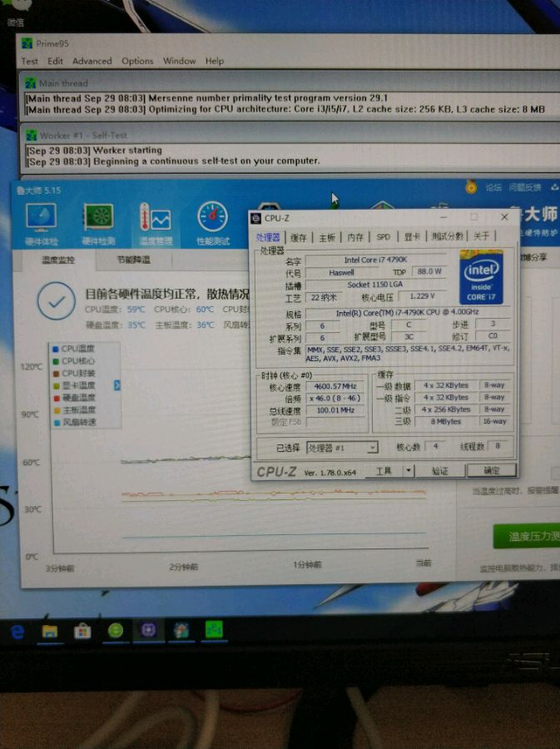
Task: Click the bus speed value 100.01 MHz
Action: (x=335, y=409)
